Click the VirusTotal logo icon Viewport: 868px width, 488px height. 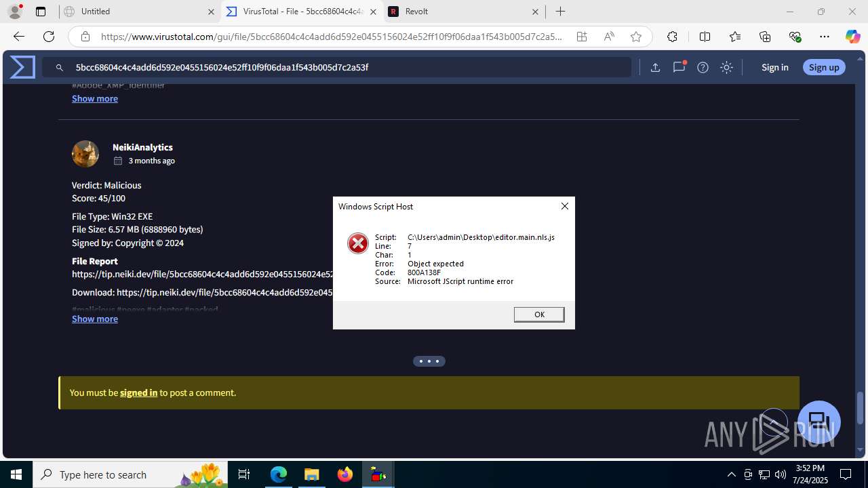click(x=22, y=67)
